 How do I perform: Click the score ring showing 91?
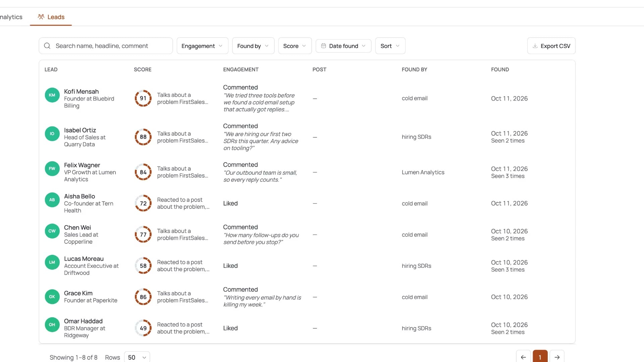point(143,98)
